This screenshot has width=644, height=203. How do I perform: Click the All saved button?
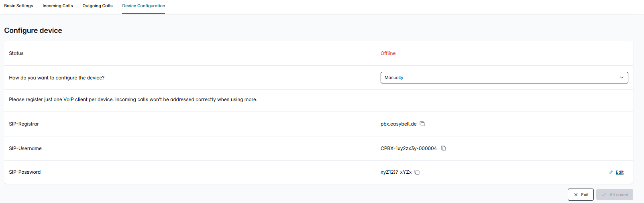pos(615,195)
